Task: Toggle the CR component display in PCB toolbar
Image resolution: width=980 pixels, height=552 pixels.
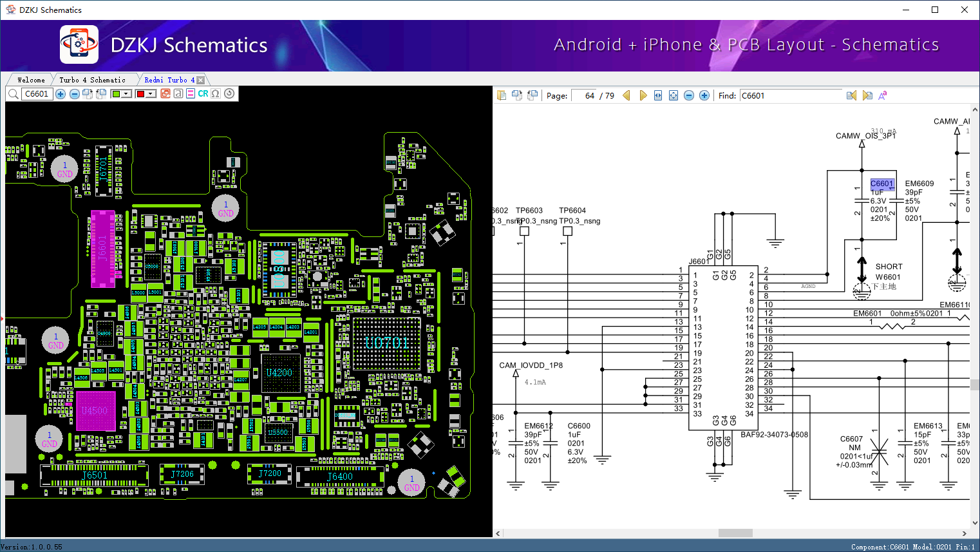Action: tap(203, 94)
